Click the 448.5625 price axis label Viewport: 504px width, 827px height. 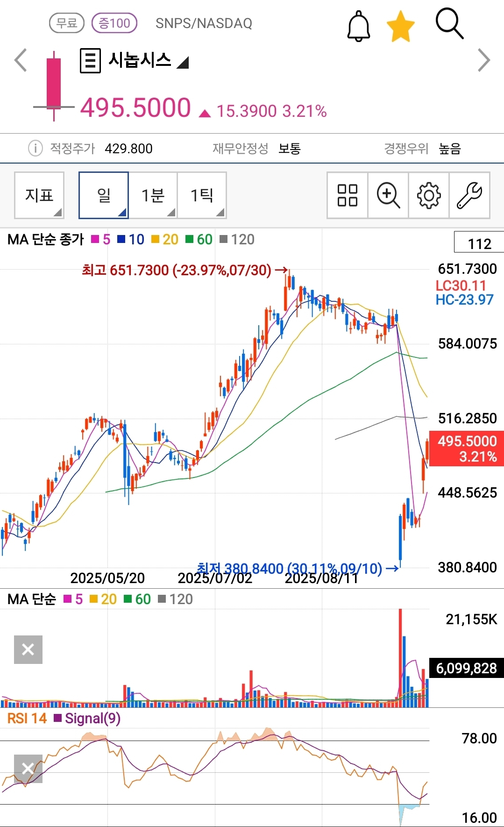pyautogui.click(x=467, y=492)
